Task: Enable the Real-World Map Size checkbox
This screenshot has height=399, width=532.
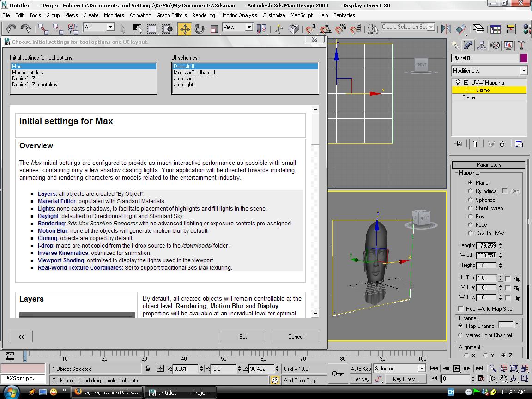Action: [460, 309]
